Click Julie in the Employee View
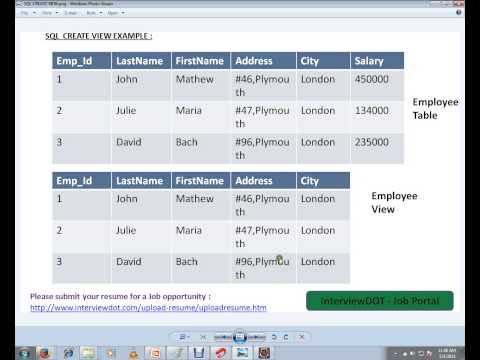 point(126,230)
